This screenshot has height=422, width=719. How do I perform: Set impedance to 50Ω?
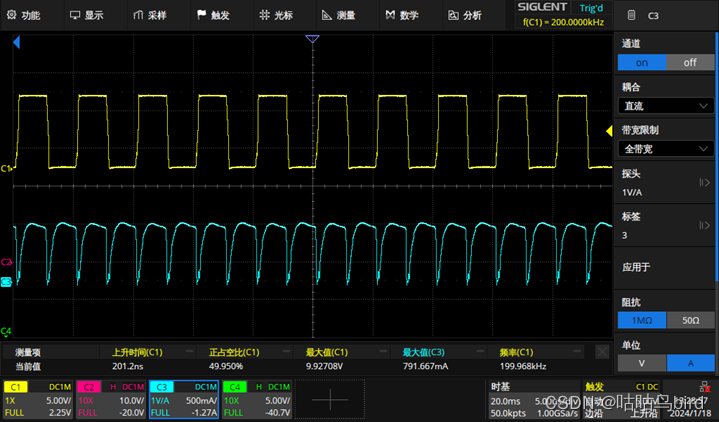(690, 320)
